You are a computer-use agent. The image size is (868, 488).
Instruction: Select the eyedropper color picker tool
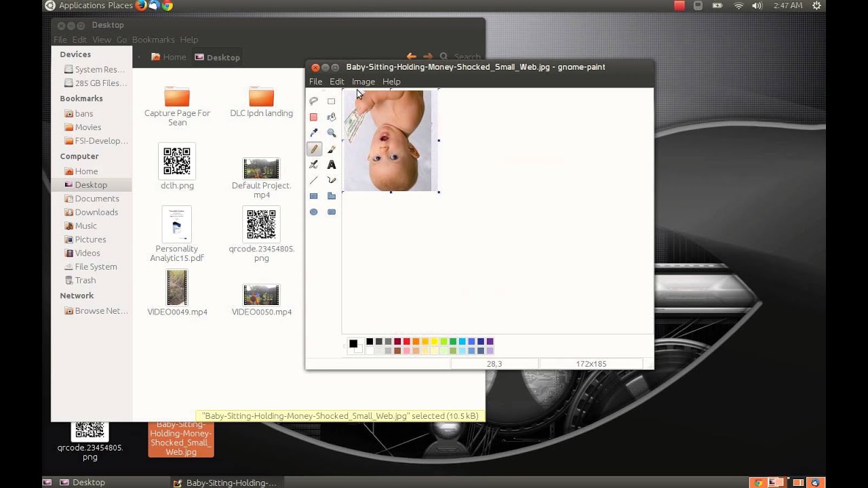(313, 133)
